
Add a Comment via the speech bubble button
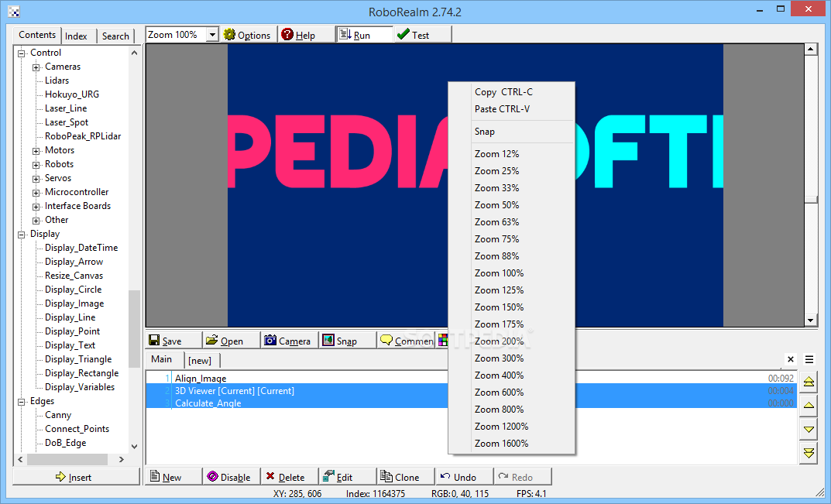click(406, 341)
